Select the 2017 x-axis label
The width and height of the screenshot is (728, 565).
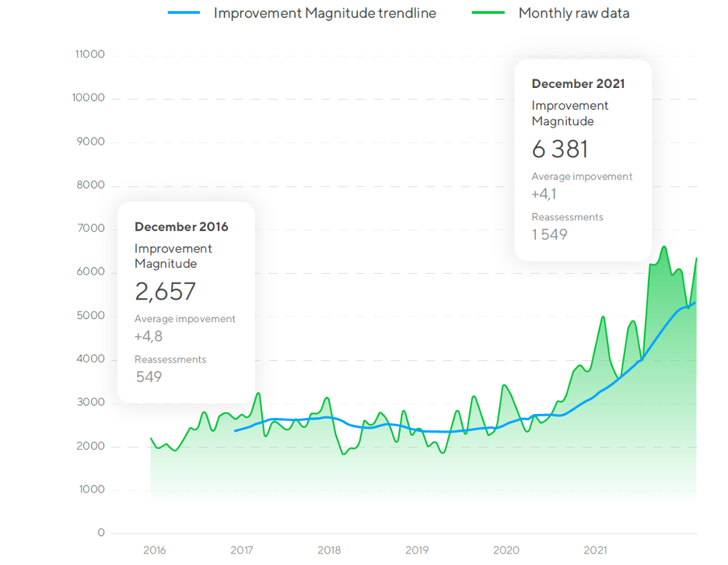click(x=242, y=550)
